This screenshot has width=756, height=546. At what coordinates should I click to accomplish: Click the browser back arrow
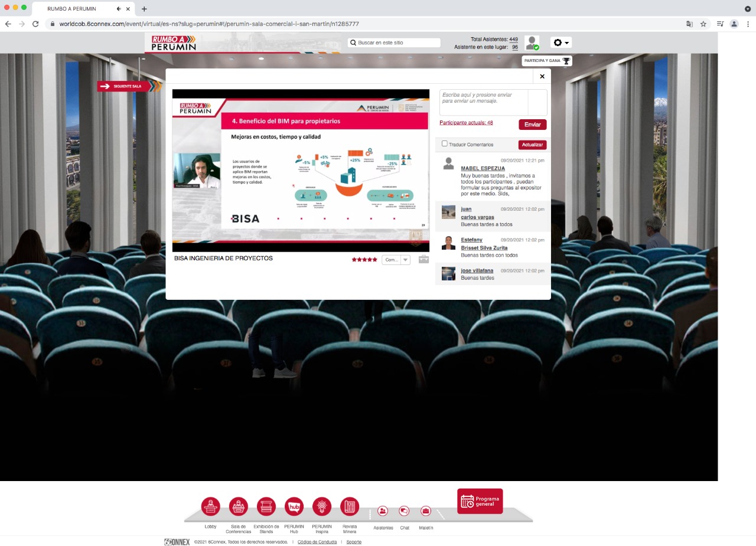coord(8,24)
